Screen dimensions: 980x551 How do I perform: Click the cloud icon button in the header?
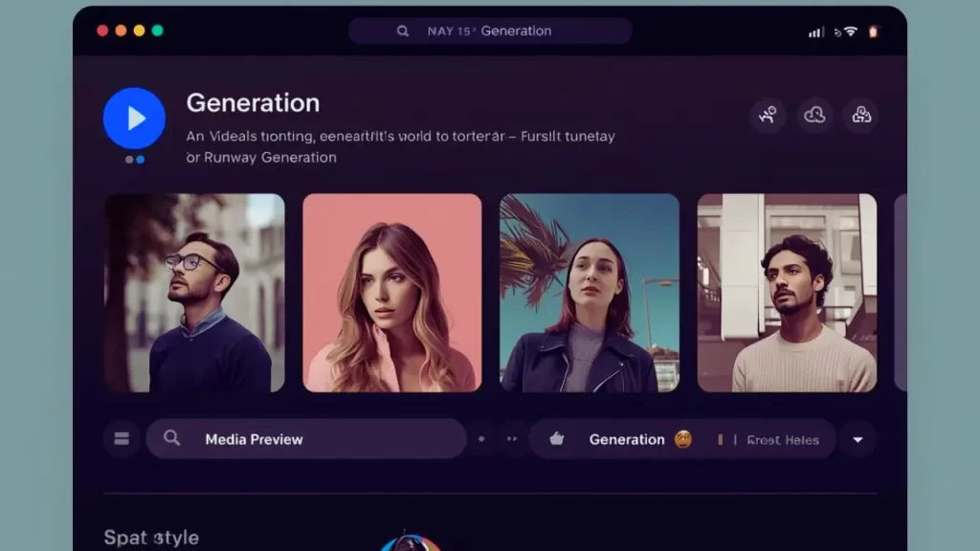click(814, 115)
